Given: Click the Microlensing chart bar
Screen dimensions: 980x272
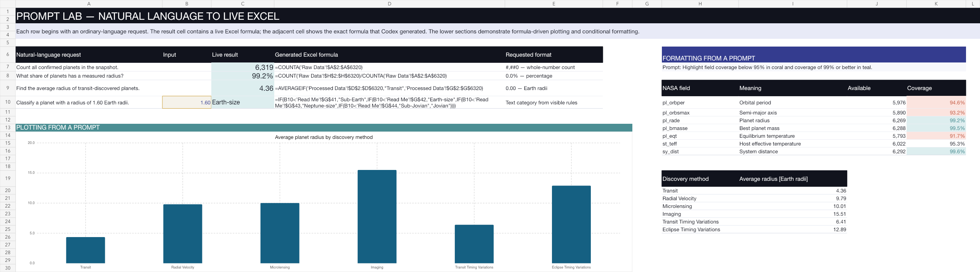Looking at the screenshot, I should point(280,233).
